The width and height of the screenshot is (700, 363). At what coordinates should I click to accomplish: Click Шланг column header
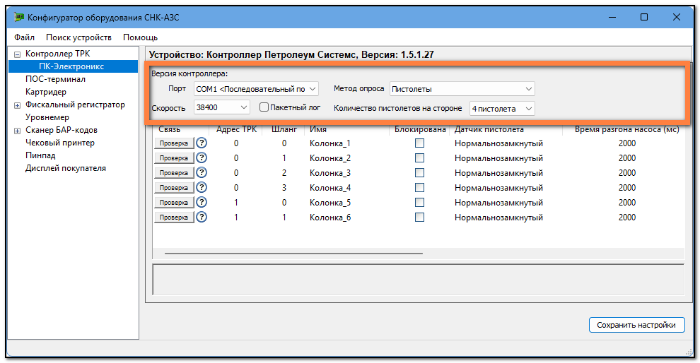point(284,129)
